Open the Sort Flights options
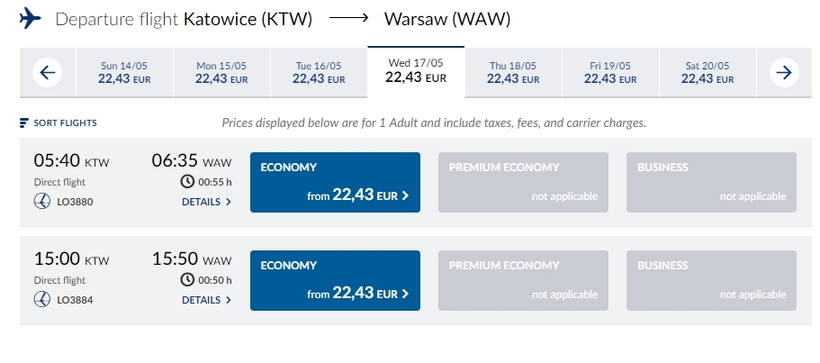This screenshot has width=820, height=363. pos(58,123)
